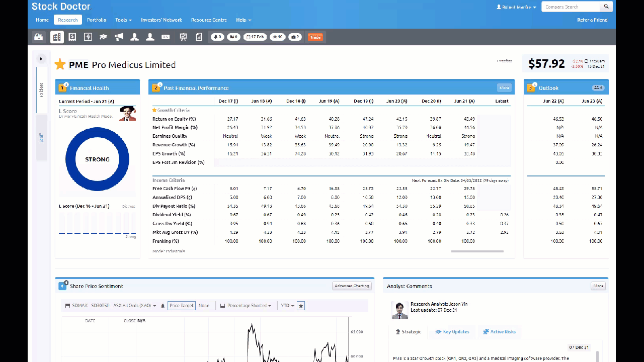The height and width of the screenshot is (362, 644).
Task: Click the Advanced Charting button
Action: (x=352, y=286)
